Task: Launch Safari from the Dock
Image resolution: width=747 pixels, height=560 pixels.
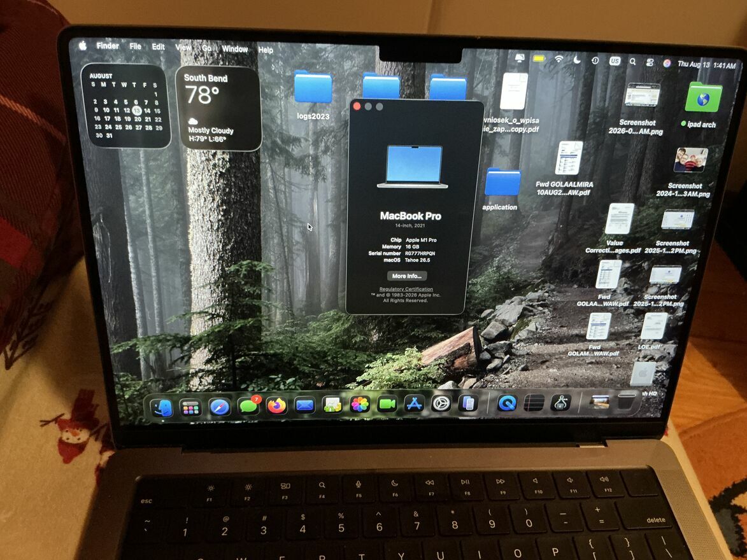Action: 219,407
